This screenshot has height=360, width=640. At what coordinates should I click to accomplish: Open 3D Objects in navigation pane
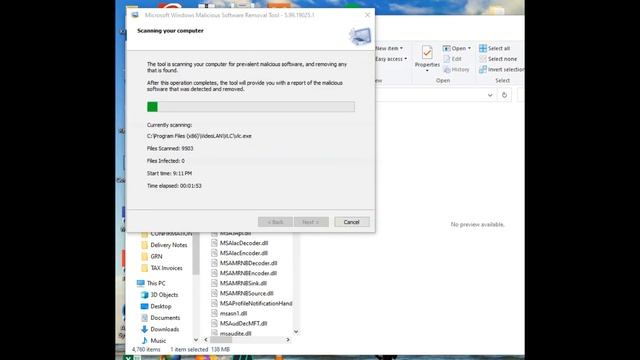(159, 295)
